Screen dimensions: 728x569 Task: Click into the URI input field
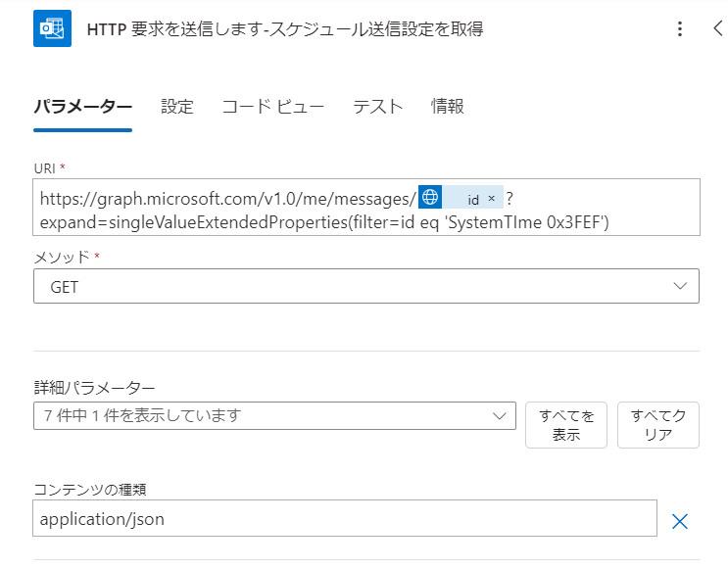[x=366, y=207]
